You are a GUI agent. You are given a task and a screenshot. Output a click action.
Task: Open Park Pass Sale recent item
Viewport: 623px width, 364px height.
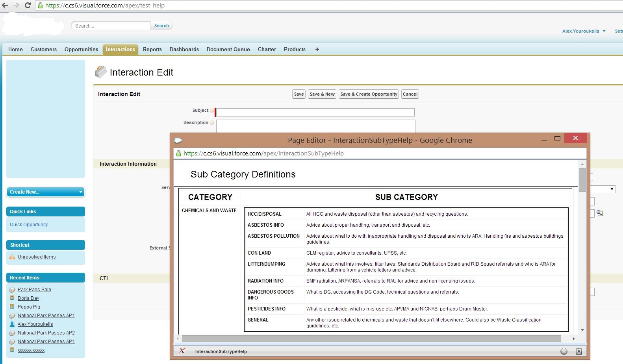click(34, 290)
